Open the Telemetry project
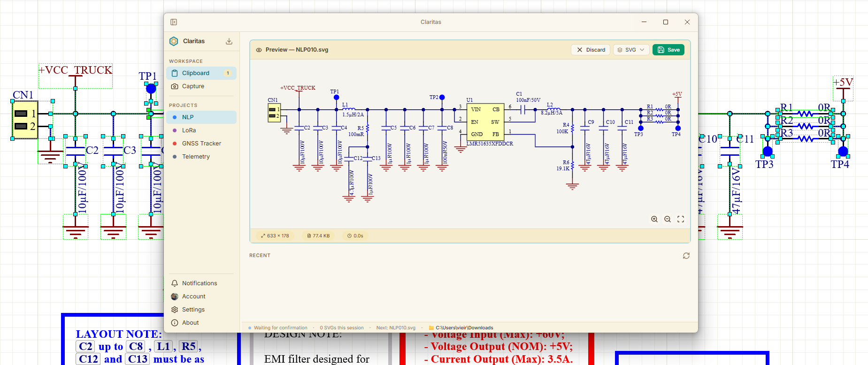 coord(201,157)
